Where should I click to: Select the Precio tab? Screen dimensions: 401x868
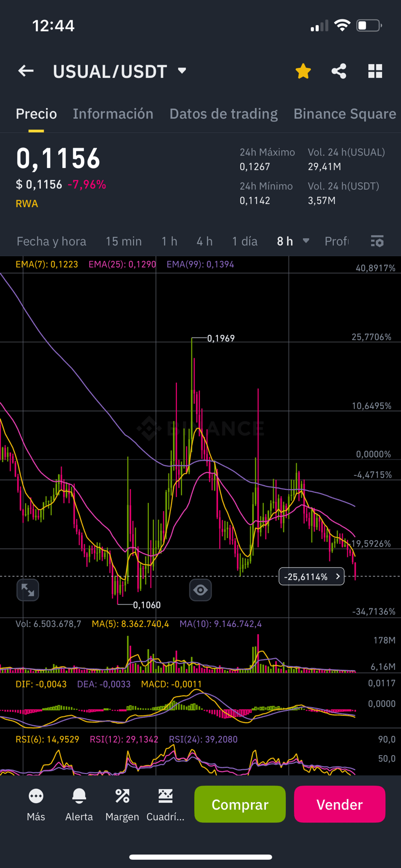point(36,114)
